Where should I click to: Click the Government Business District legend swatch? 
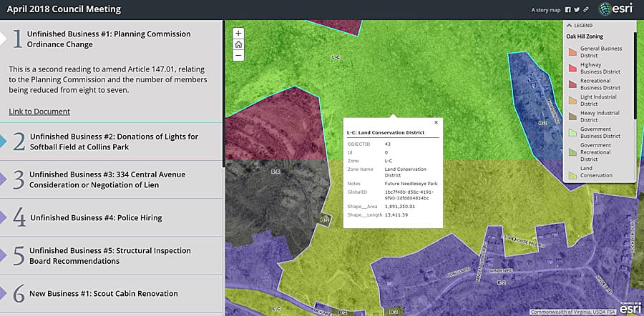[572, 132]
